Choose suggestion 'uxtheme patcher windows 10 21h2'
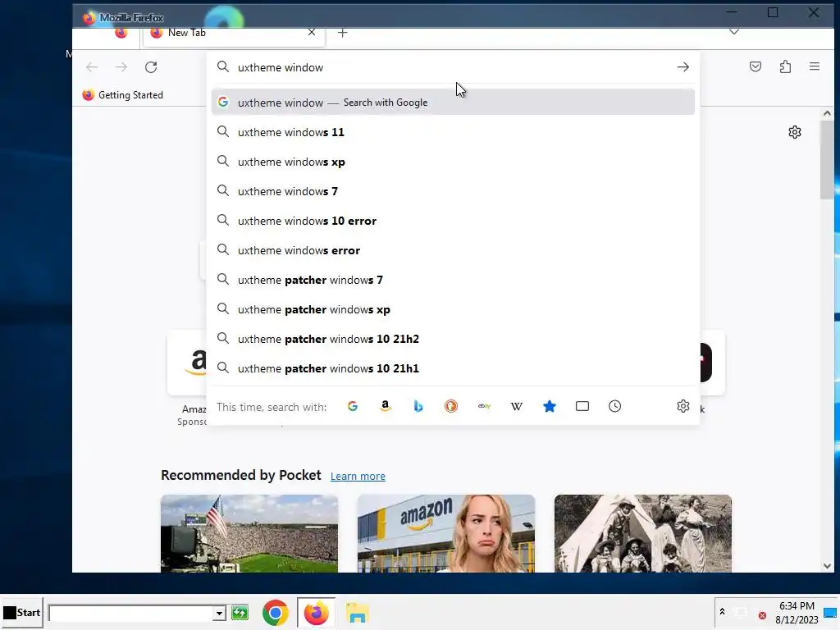This screenshot has height=630, width=840. click(453, 339)
